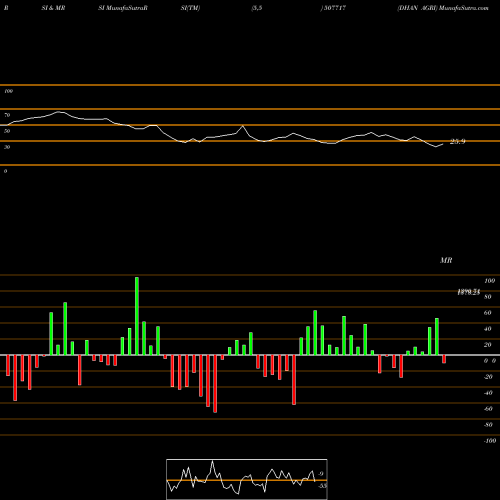500x500 pixels.
Task: Click the MR axis label 100
Action: (489, 281)
